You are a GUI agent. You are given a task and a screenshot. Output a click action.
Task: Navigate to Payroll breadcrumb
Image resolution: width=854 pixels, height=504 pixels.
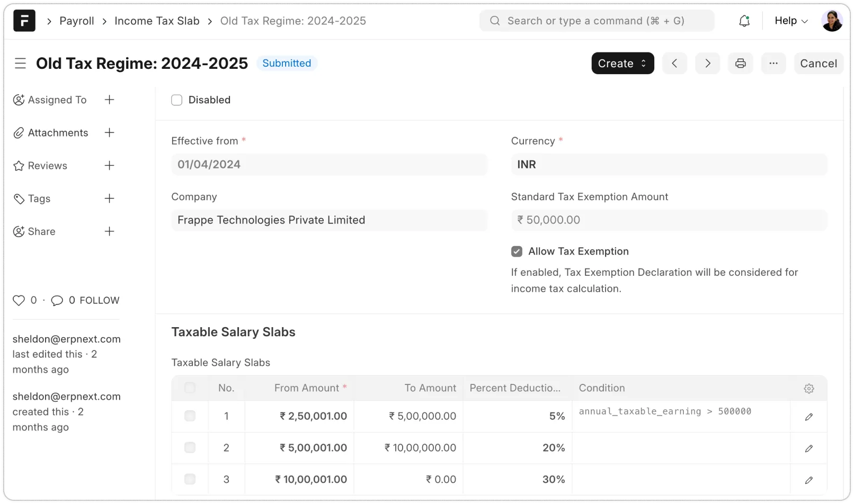pos(77,21)
